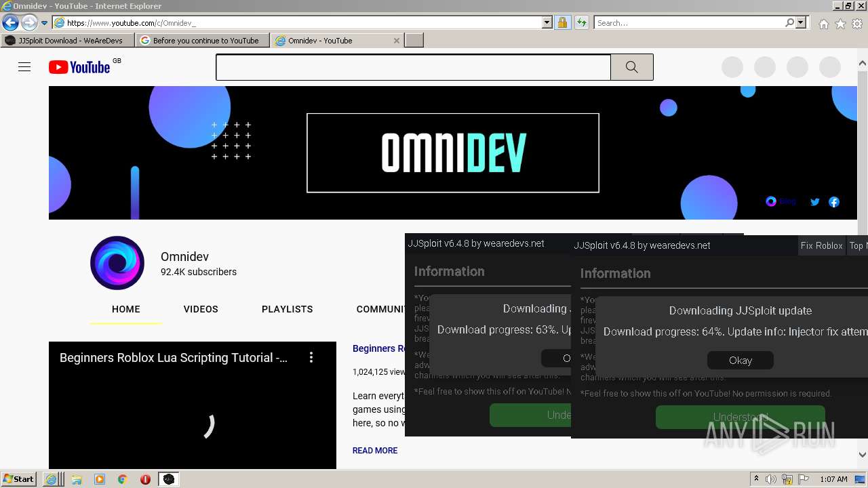Viewport: 868px width, 488px height.
Task: Expand the search provider dropdown arrow
Action: pos(802,22)
